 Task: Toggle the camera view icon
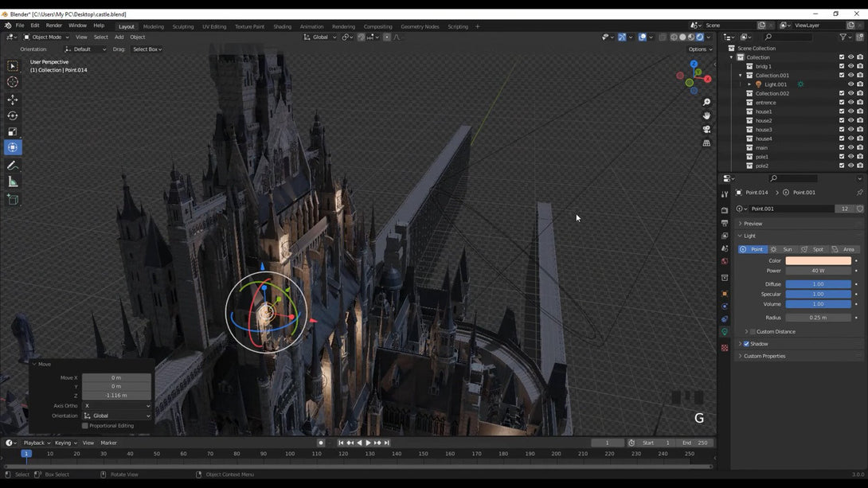pos(706,129)
